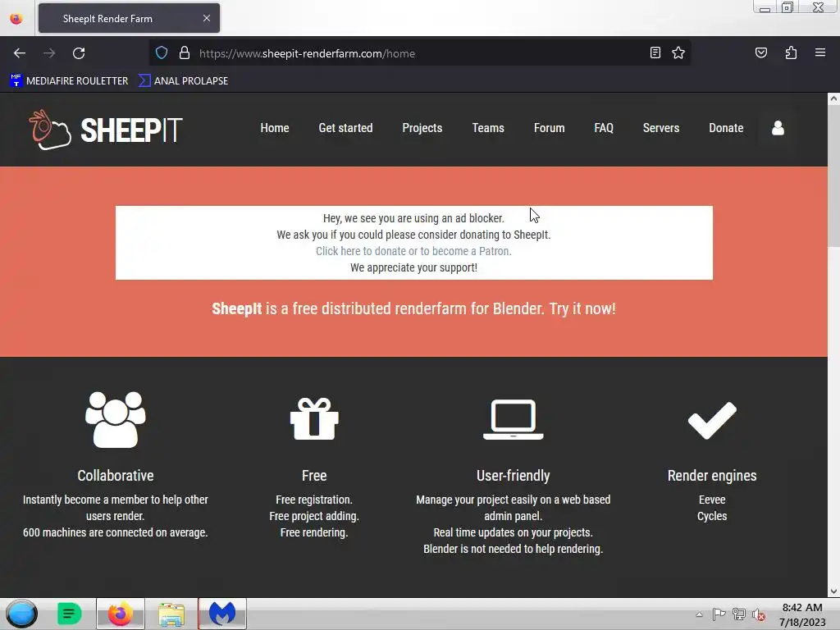840x630 pixels.
Task: Open the Windows Start orb
Action: 21,614
